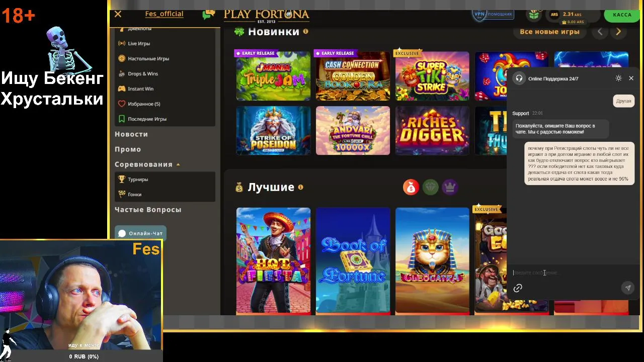Open the Super Tiki Strike game
This screenshot has height=362, width=644.
pyautogui.click(x=432, y=76)
